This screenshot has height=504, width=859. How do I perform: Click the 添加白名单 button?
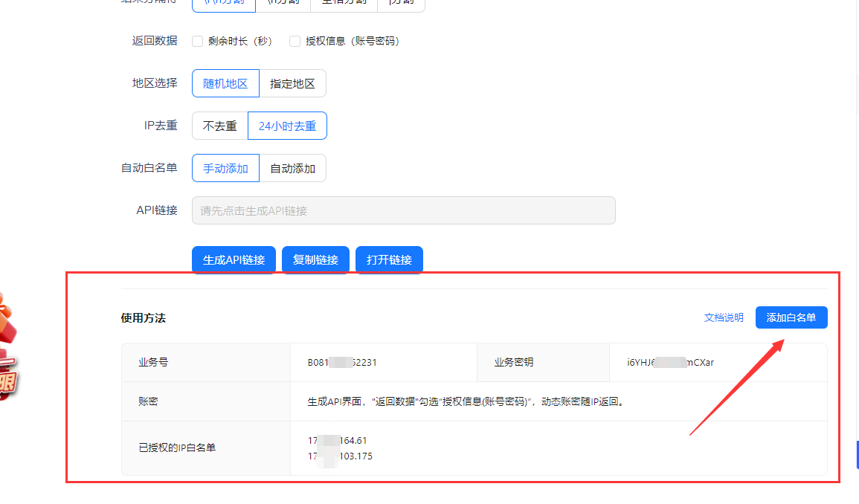[791, 318]
